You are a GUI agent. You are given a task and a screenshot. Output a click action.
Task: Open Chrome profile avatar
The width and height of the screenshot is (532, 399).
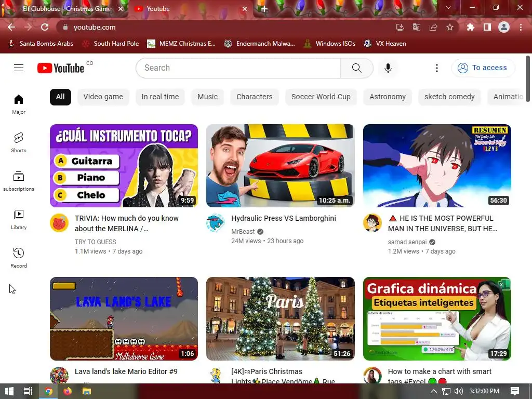click(504, 27)
